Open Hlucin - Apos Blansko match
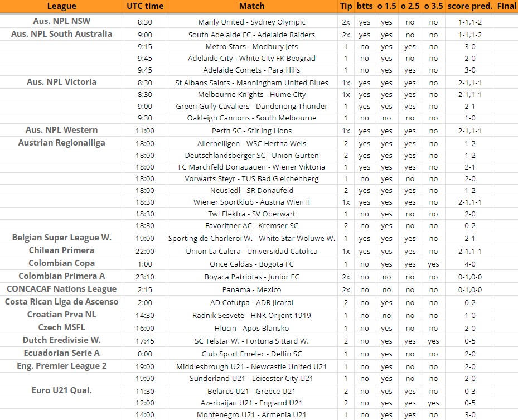This screenshot has height=420, width=518. coord(251,329)
